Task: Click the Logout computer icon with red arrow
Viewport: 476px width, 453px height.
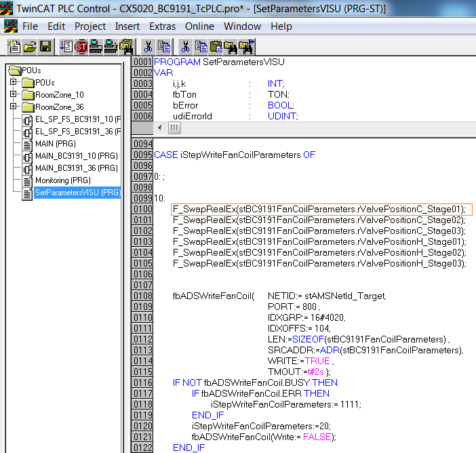Action: pyautogui.click(x=111, y=47)
